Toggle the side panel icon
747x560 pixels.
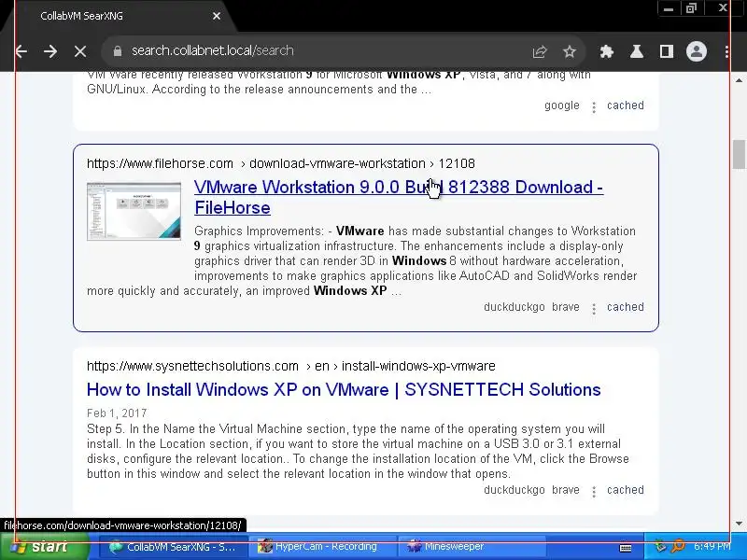tap(667, 51)
